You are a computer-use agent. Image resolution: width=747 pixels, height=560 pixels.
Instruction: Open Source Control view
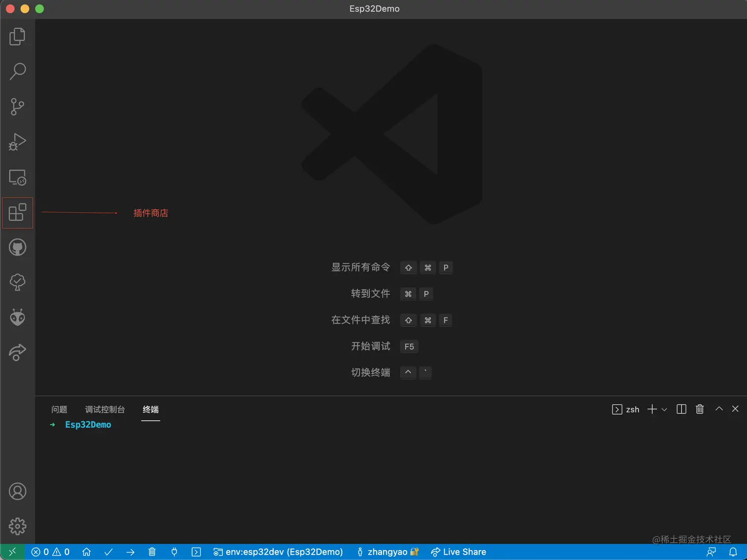point(17,107)
